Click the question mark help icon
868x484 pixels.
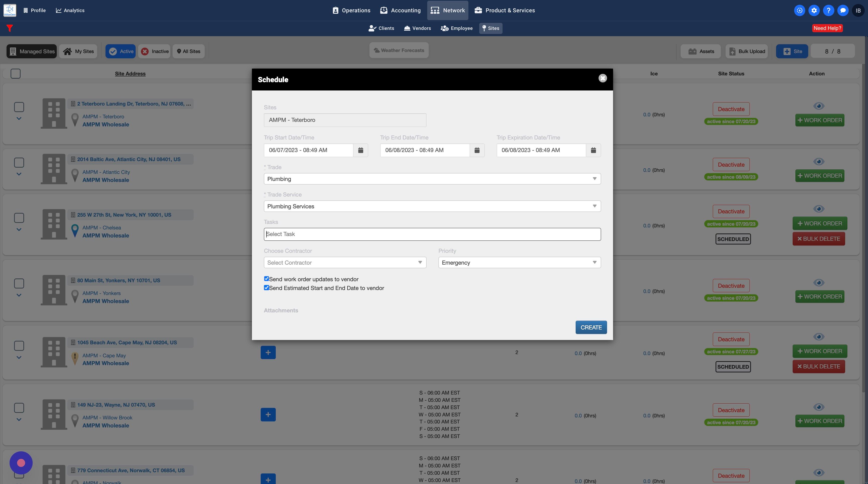pyautogui.click(x=828, y=11)
